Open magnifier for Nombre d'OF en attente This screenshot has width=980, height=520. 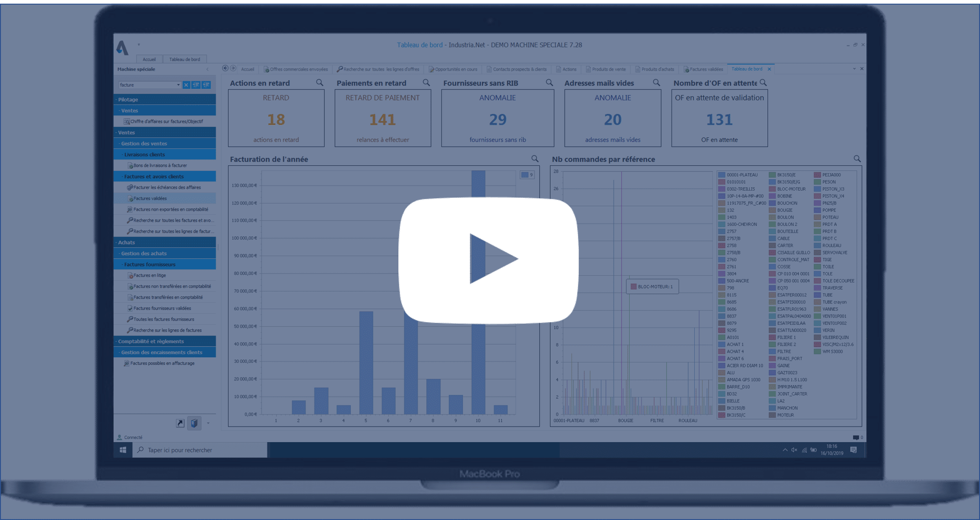point(763,82)
